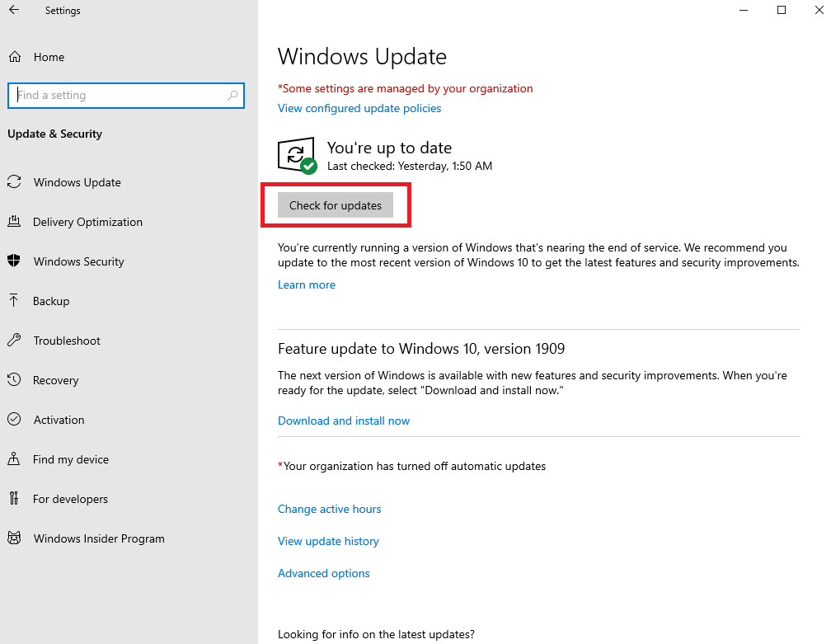
Task: Click the Recovery clock icon
Action: coord(14,379)
